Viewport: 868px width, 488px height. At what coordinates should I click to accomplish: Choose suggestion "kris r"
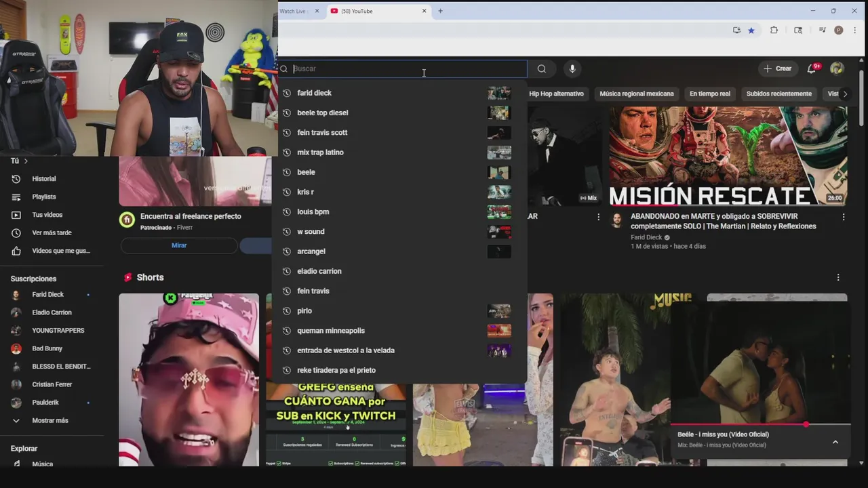pyautogui.click(x=399, y=192)
